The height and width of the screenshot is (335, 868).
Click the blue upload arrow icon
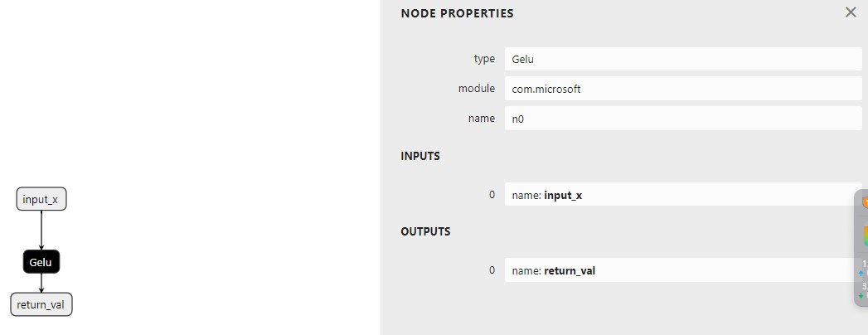tap(861, 273)
